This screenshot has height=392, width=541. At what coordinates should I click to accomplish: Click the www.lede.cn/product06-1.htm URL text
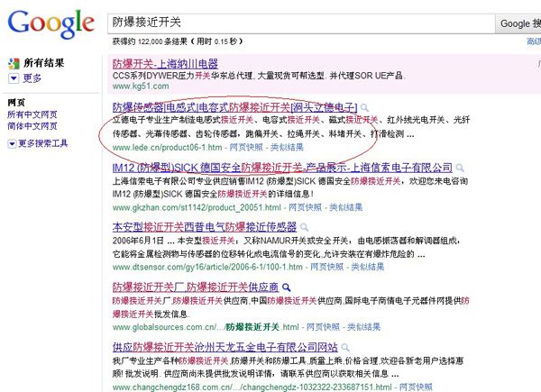[168, 148]
